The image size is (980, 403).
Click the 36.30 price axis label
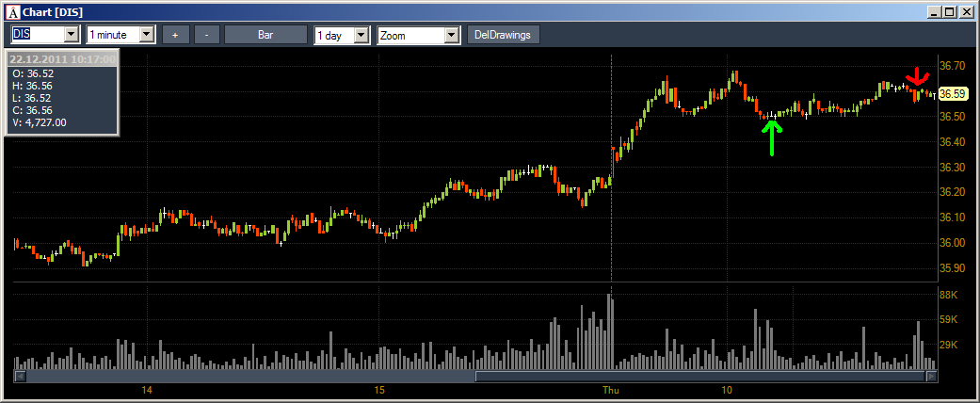[x=952, y=167]
